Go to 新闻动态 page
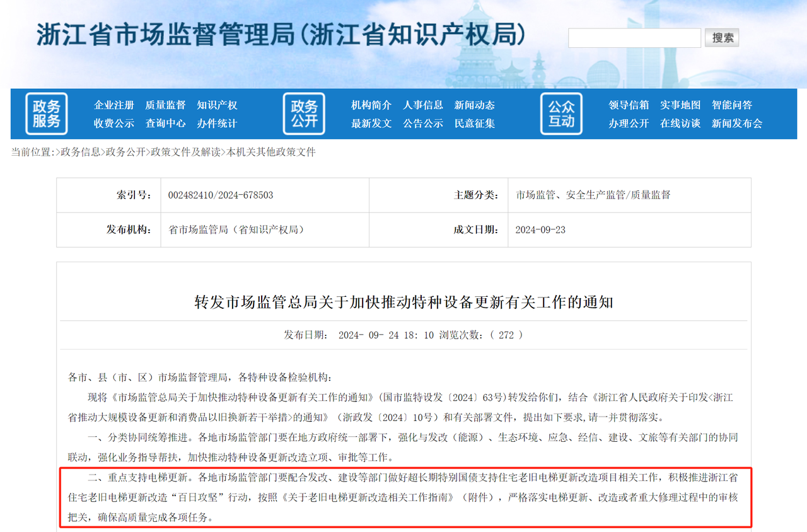This screenshot has width=807, height=532. pos(475,105)
